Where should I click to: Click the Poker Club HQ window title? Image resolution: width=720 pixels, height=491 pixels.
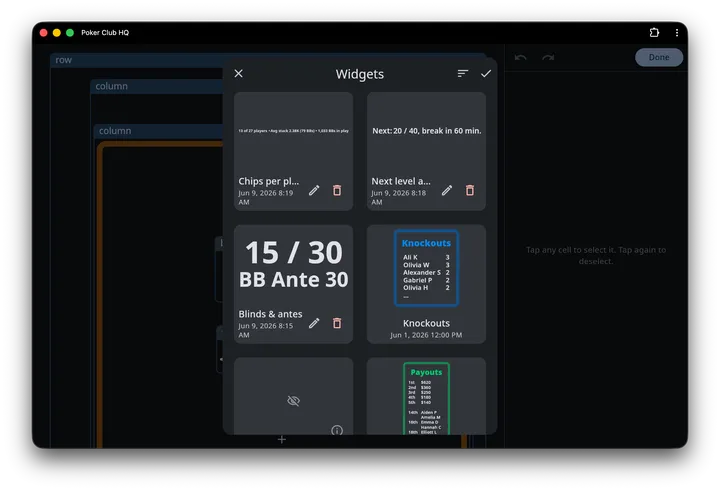[x=105, y=33]
